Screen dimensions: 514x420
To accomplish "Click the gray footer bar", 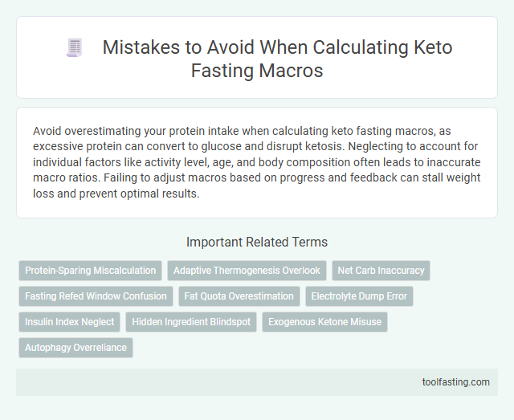I will (x=241, y=382).
